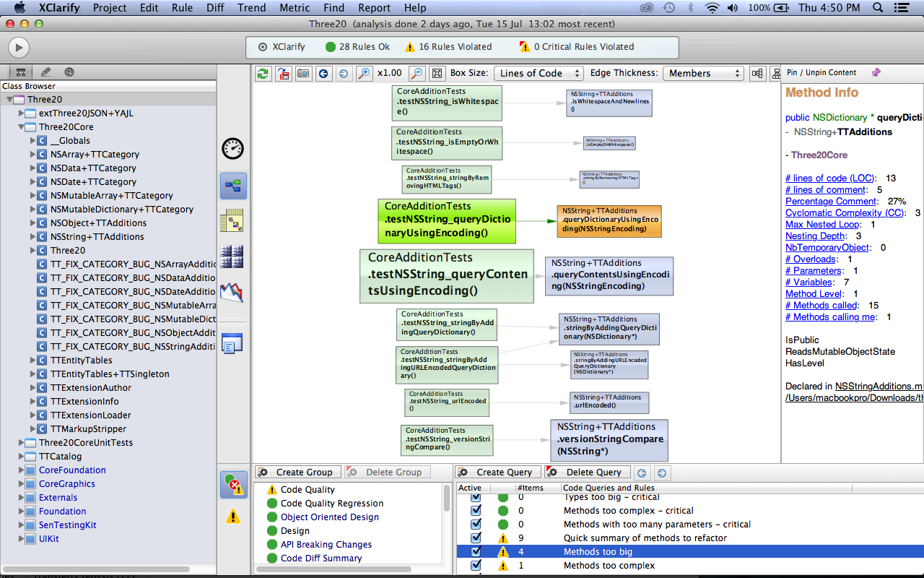924x578 pixels.
Task: Open the trend chart view icon
Action: (x=232, y=292)
